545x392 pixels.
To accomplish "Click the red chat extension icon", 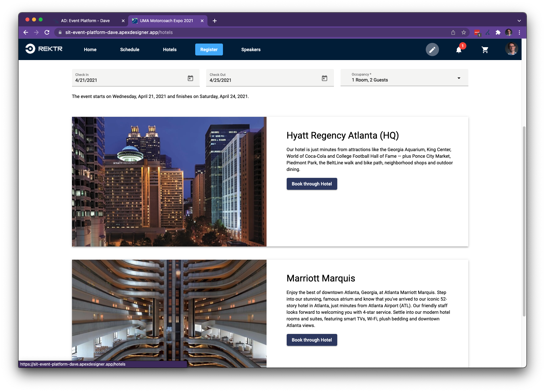I will click(x=477, y=32).
